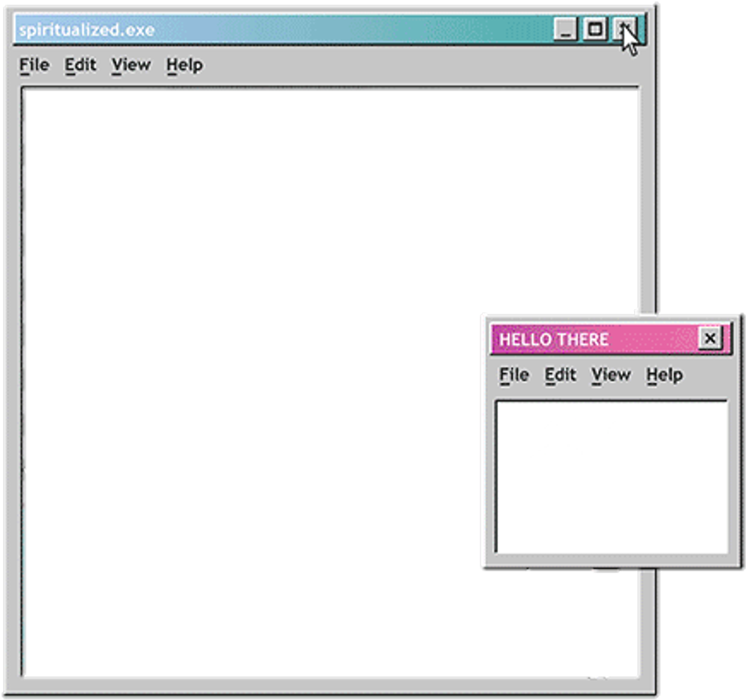
Task: Open File menu in HELLO THERE window
Action: [x=513, y=375]
